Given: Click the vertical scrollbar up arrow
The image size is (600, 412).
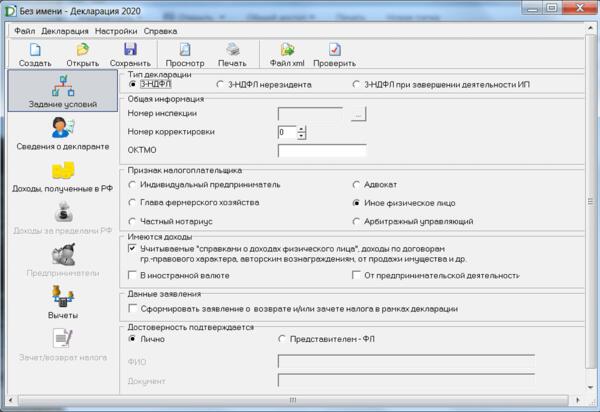Looking at the screenshot, I should point(590,28).
